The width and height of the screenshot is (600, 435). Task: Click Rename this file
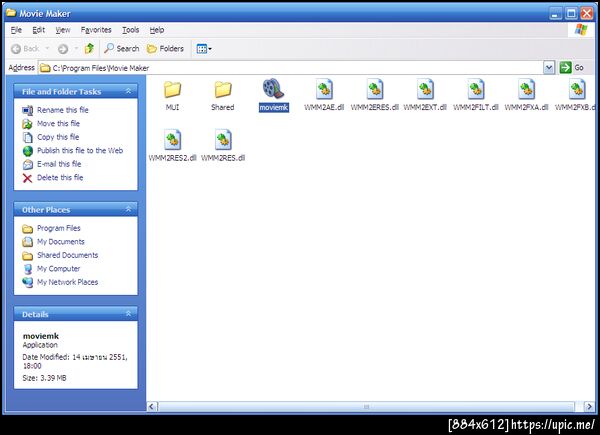tap(63, 110)
